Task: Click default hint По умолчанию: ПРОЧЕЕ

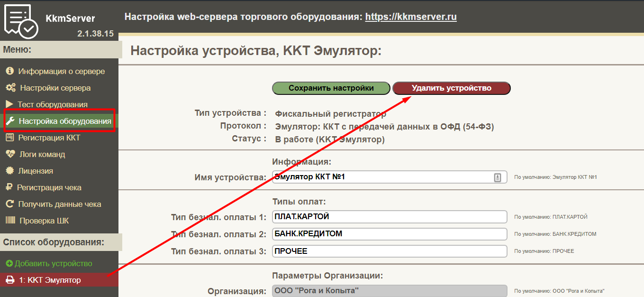Action: click(x=544, y=251)
